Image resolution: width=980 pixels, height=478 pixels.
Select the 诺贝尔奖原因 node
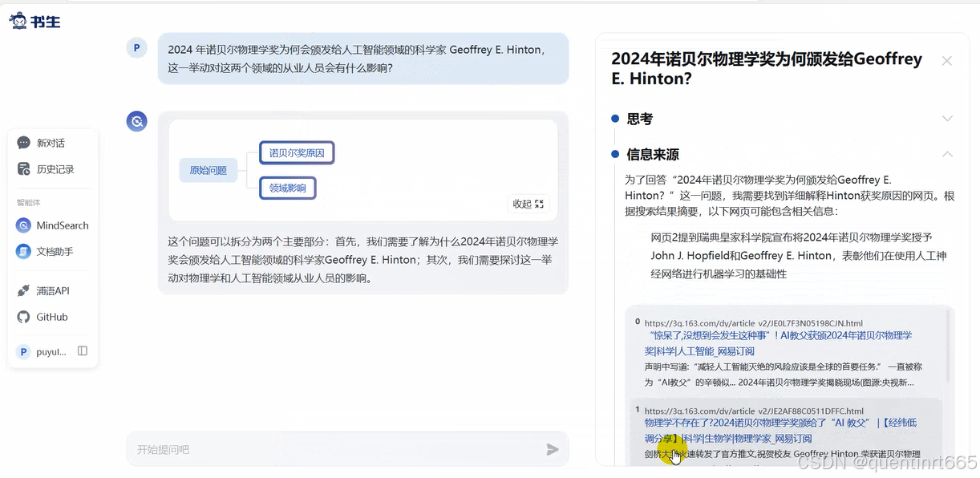pyautogui.click(x=297, y=152)
